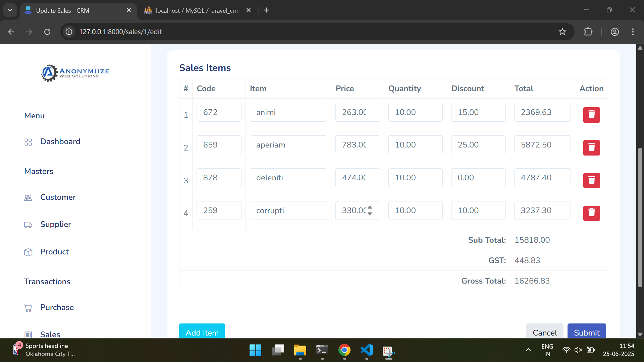Image resolution: width=644 pixels, height=362 pixels.
Task: Click the Supplier truck icon in the sidebar
Action: (x=28, y=225)
